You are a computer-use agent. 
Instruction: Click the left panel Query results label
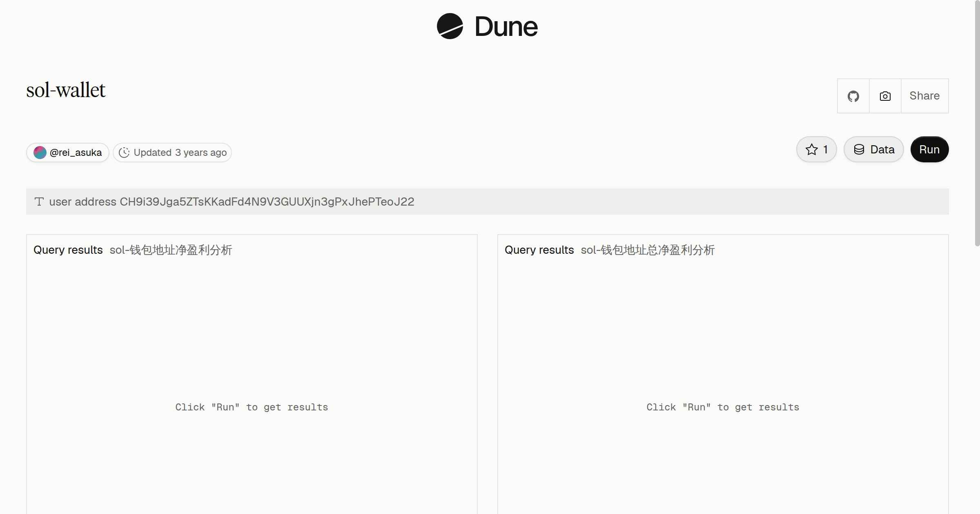[68, 250]
